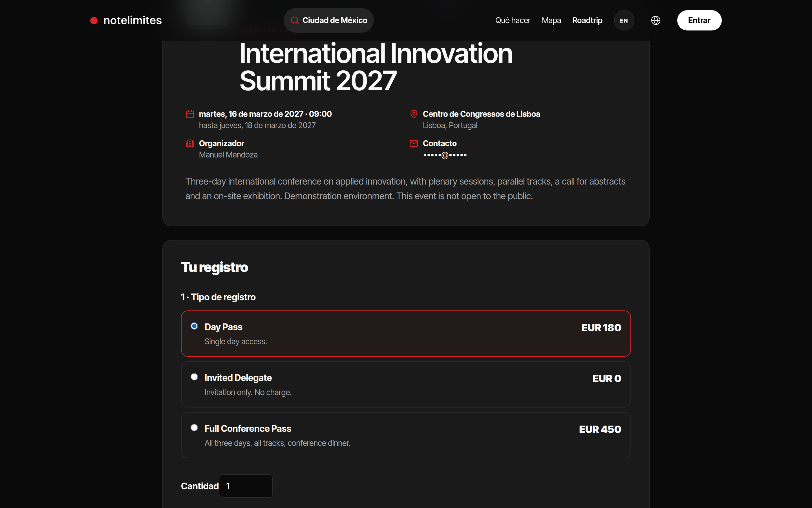Click the red dot notelimites logo
Screen dimensions: 812x508
tap(94, 21)
